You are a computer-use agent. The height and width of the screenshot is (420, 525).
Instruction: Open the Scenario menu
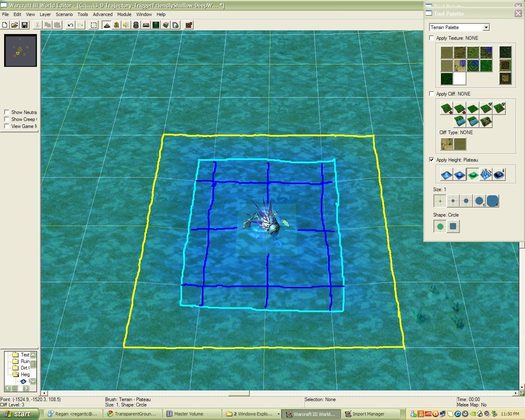[64, 14]
